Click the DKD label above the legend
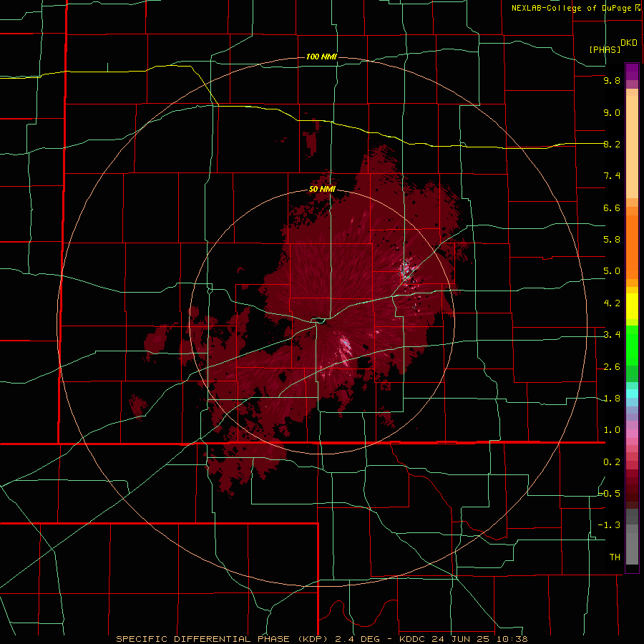Screen dimensions: 644x644 coord(629,43)
